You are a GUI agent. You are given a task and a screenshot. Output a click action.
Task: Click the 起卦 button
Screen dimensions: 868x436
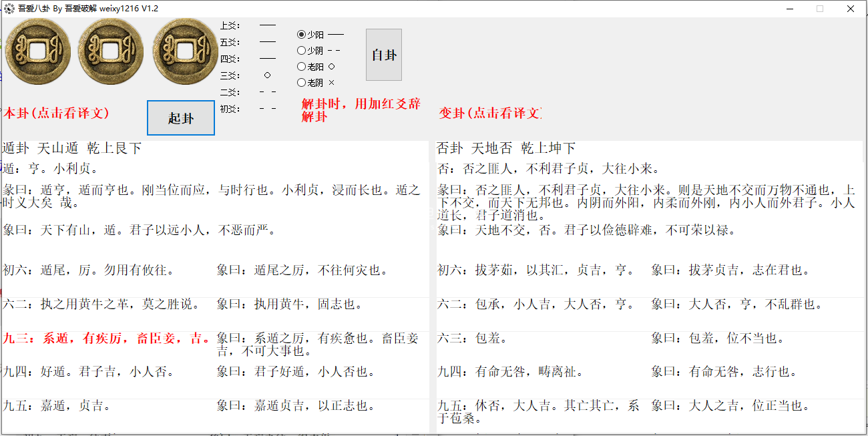[x=181, y=118]
